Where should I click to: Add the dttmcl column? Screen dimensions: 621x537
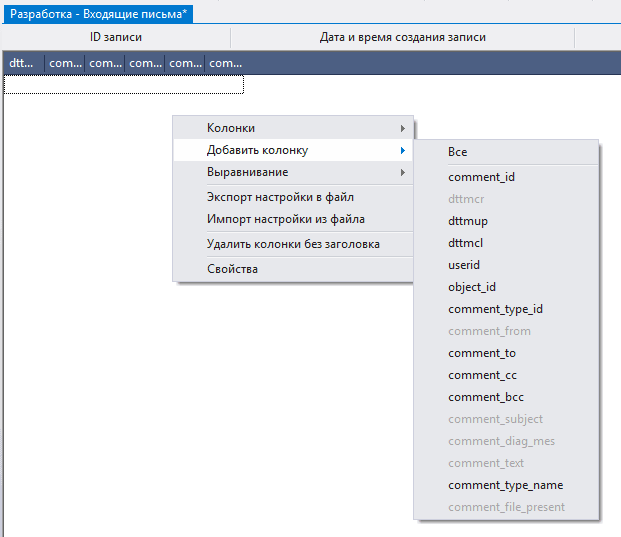click(x=466, y=243)
